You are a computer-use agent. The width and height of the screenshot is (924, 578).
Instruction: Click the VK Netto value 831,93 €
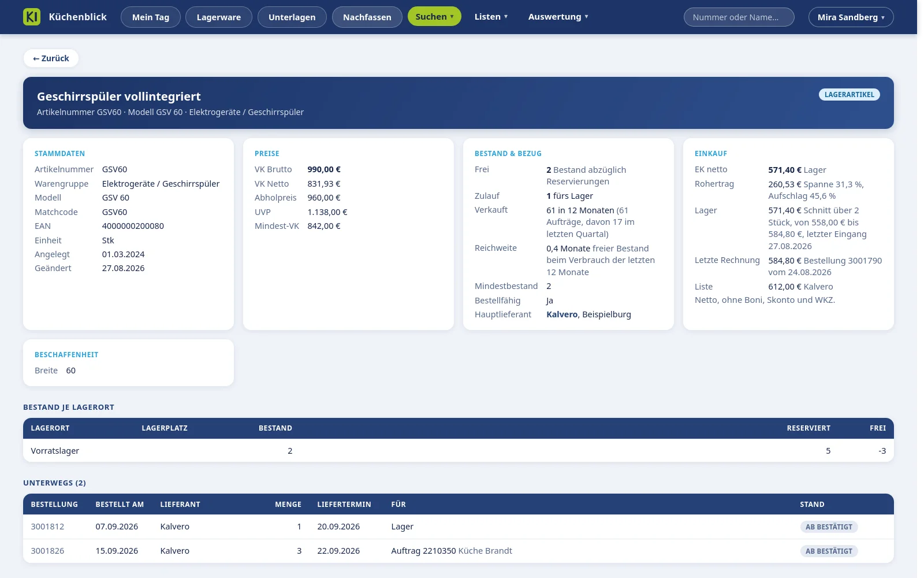point(324,184)
